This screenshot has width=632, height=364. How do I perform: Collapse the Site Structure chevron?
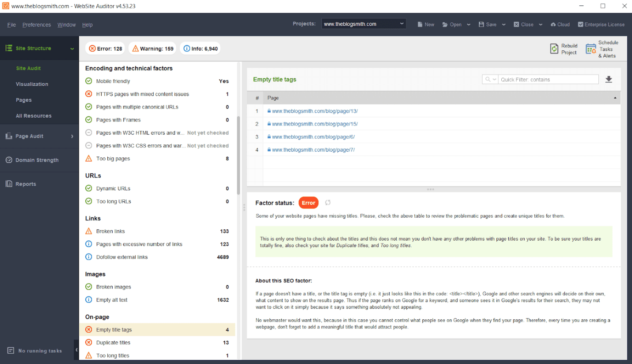click(x=72, y=49)
